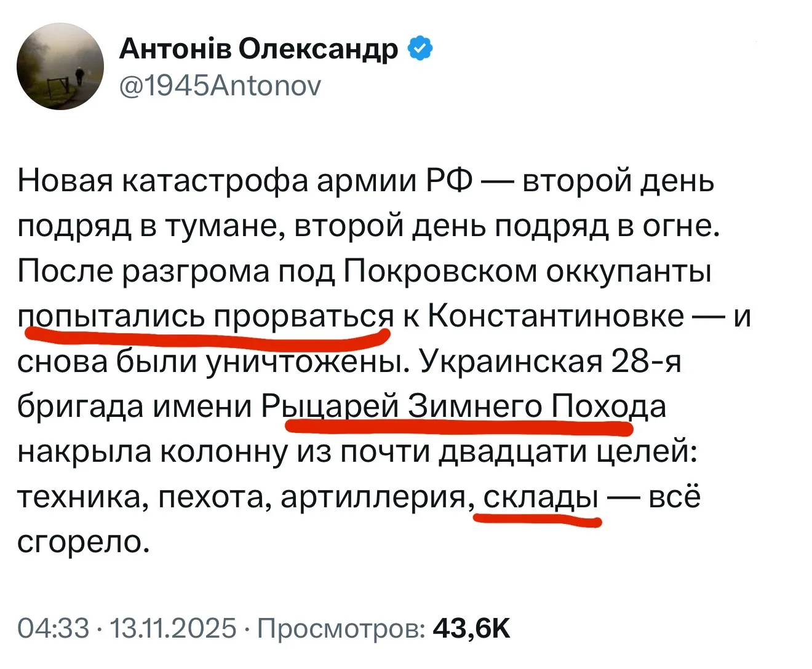Click the underlined word склады
This screenshot has height=669, width=812.
tap(541, 496)
